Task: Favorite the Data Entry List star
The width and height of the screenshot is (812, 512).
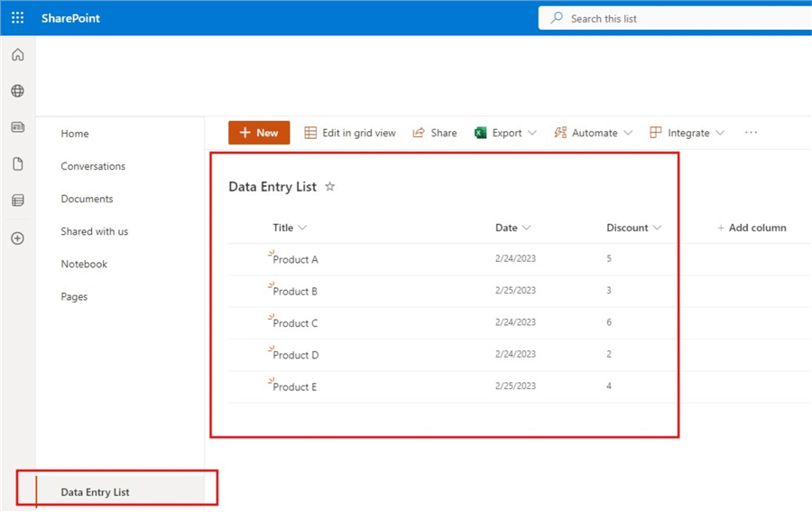Action: (330, 187)
